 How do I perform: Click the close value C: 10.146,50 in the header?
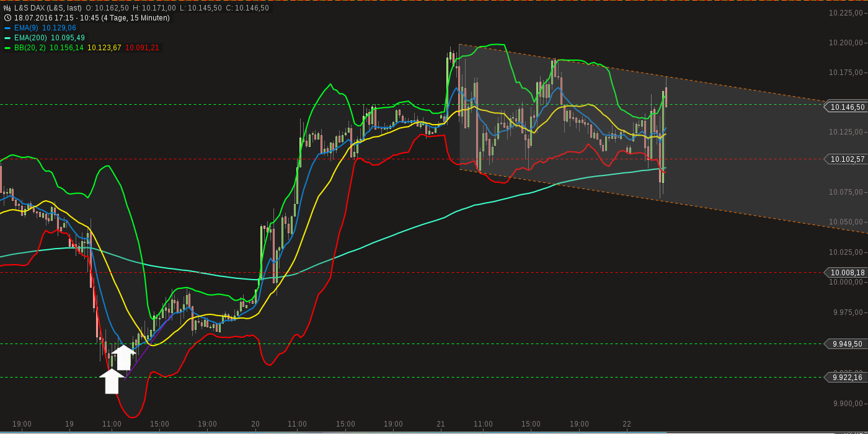(x=247, y=8)
